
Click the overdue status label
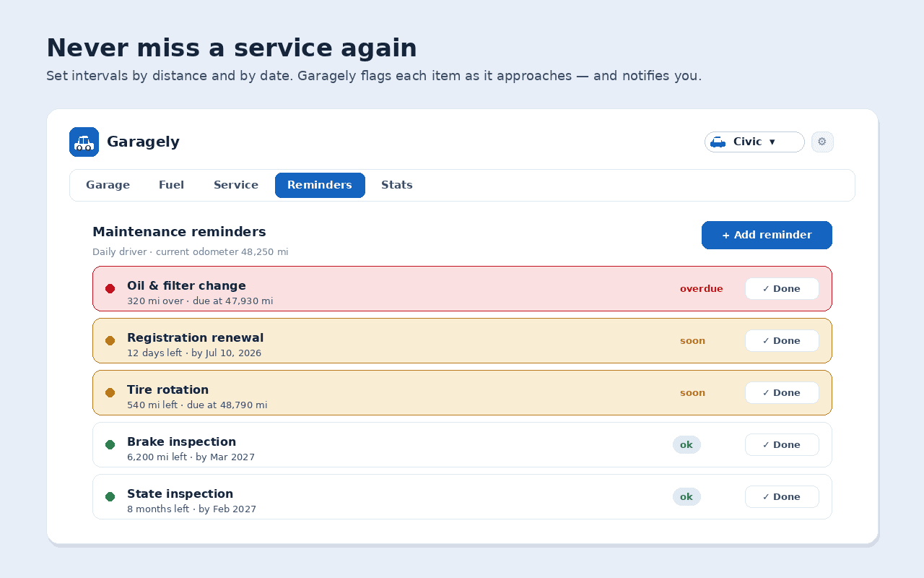(701, 288)
